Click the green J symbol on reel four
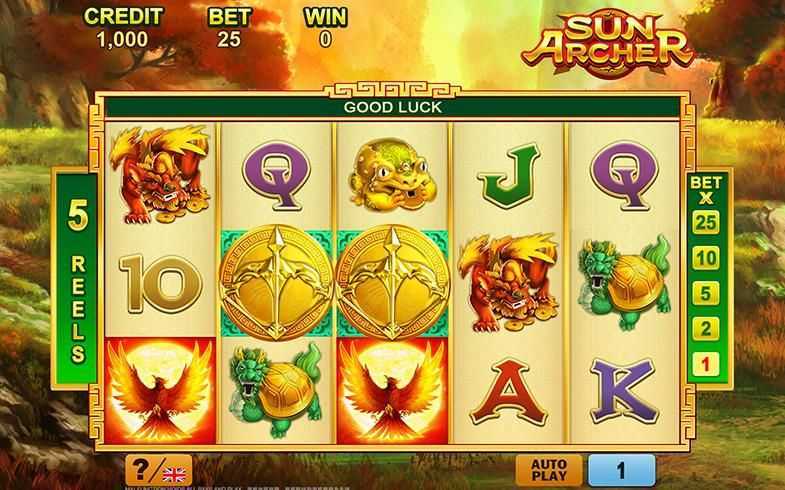Screen dimensions: 785x490 point(508,175)
